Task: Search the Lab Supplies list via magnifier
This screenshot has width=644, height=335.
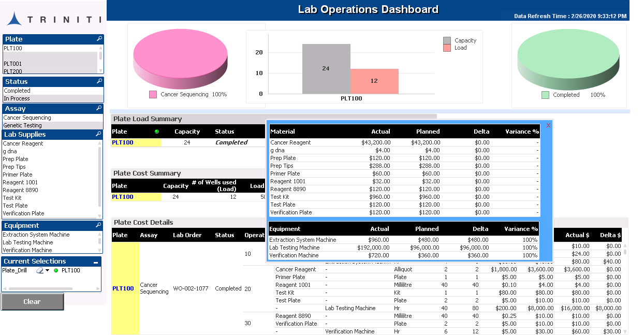Action: [99, 134]
